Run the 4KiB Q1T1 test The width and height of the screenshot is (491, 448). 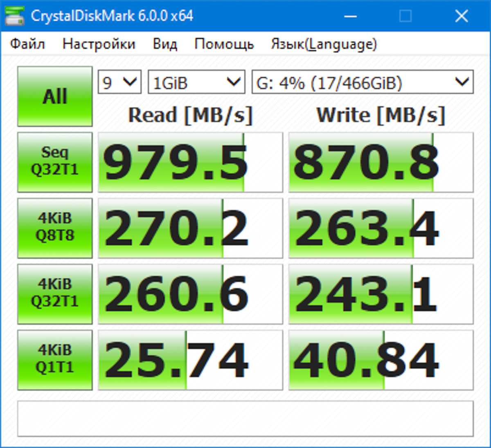(x=55, y=360)
